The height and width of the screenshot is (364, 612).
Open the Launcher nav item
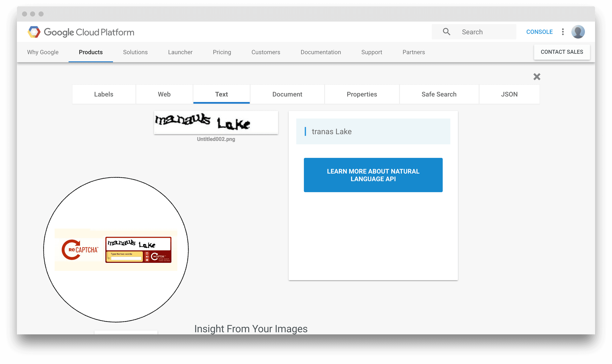point(180,52)
